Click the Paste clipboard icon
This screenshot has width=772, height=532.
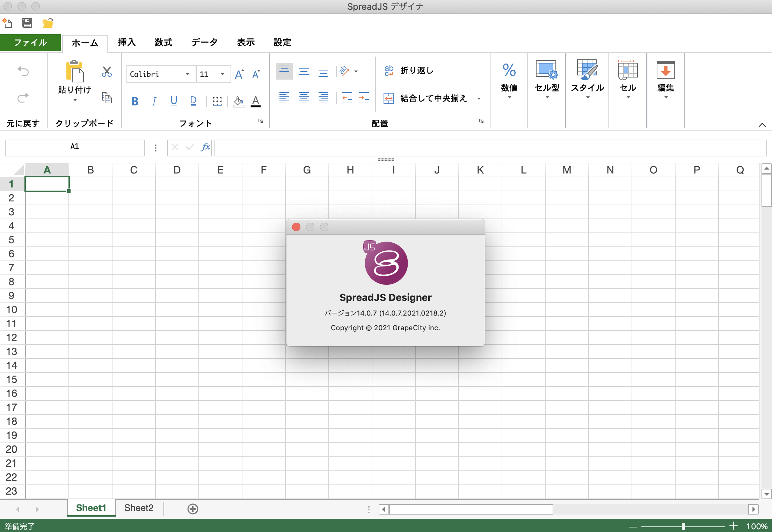[x=74, y=71]
